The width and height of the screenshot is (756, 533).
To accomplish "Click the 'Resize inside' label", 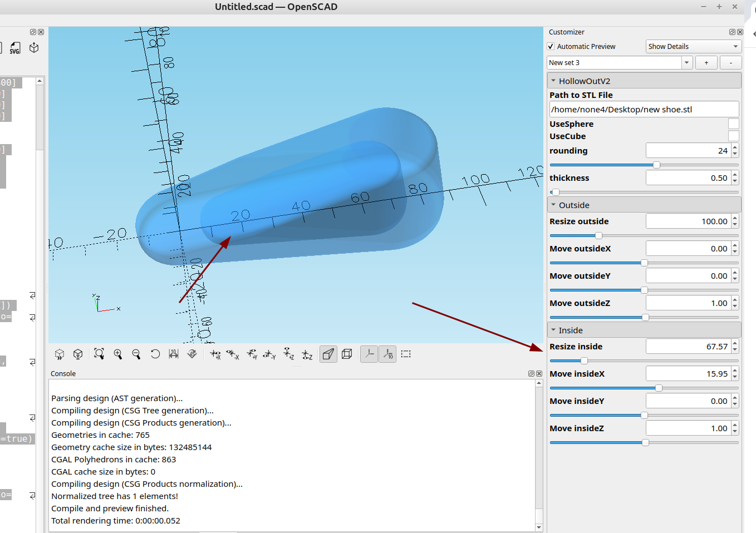I will (x=576, y=347).
